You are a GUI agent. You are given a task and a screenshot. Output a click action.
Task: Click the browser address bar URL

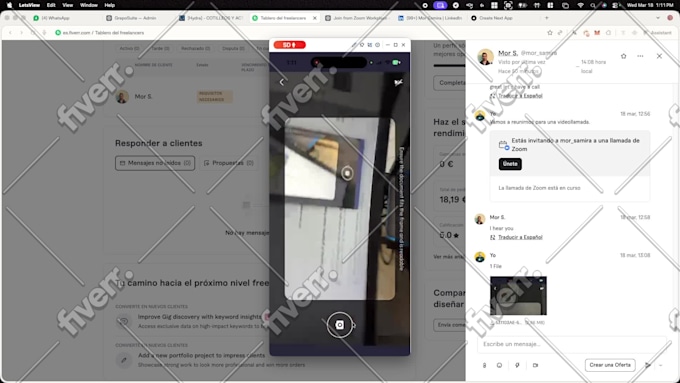tap(103, 33)
